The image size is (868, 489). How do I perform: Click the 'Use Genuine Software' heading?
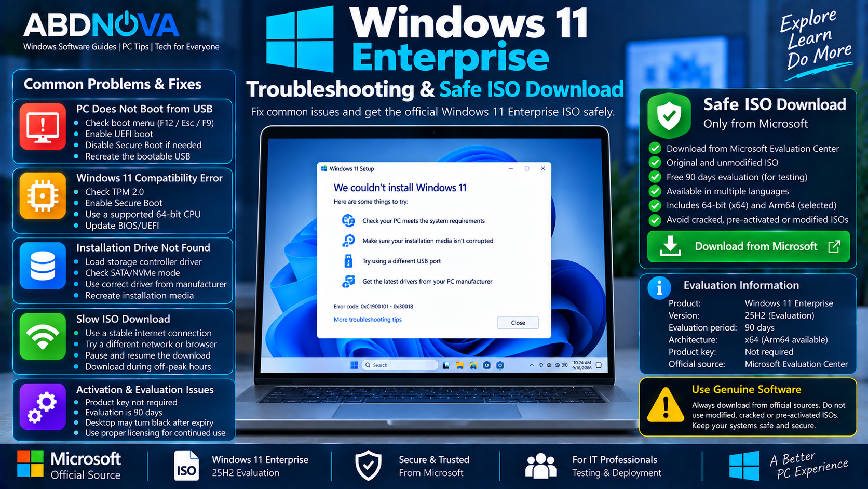coord(747,389)
